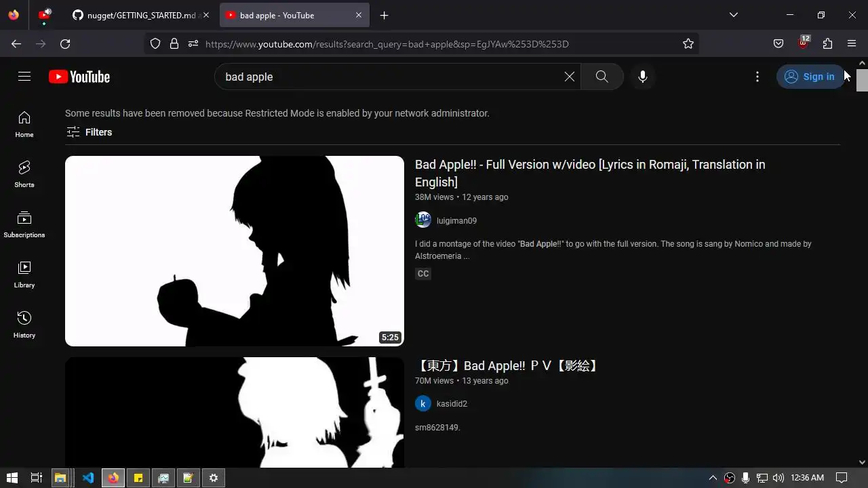Open Subscriptions in sidebar
This screenshot has height=488, width=868.
click(x=24, y=224)
